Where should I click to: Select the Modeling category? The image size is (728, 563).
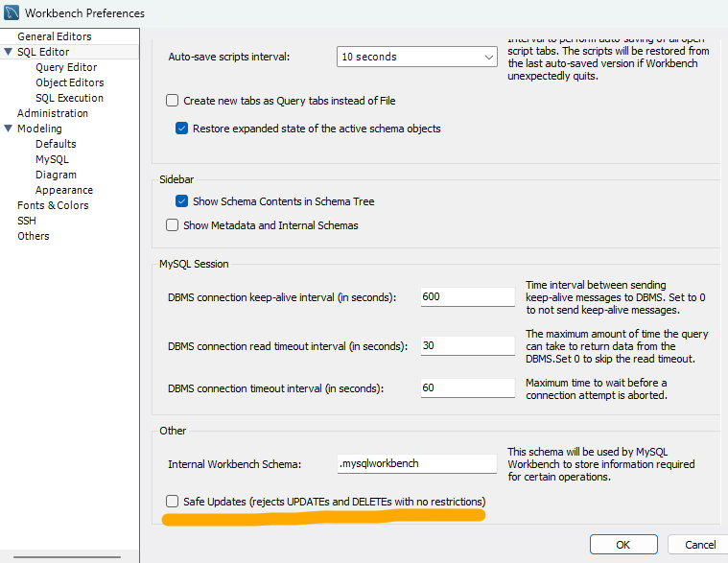tap(39, 129)
